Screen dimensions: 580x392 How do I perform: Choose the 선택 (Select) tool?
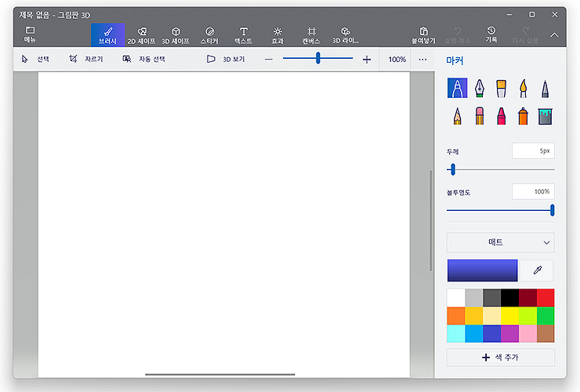click(35, 59)
